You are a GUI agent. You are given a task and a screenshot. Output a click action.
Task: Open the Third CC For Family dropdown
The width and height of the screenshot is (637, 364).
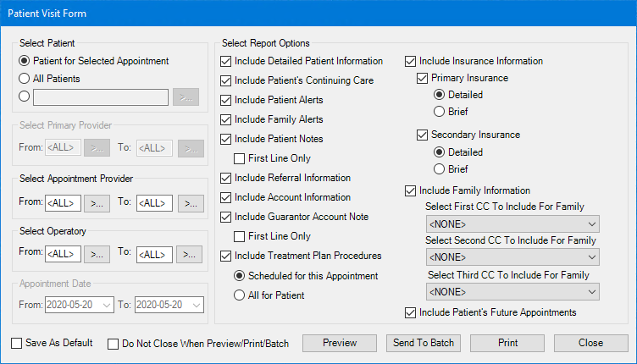[512, 292]
